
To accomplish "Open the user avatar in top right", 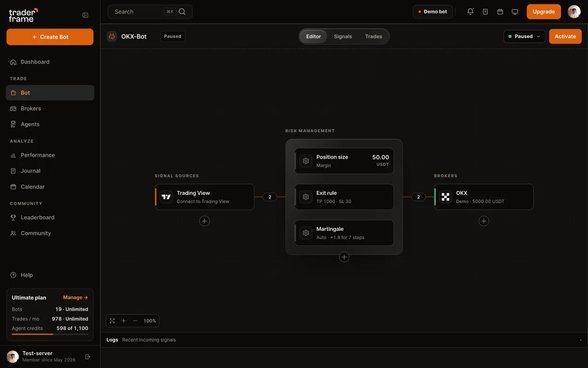I will (x=574, y=12).
